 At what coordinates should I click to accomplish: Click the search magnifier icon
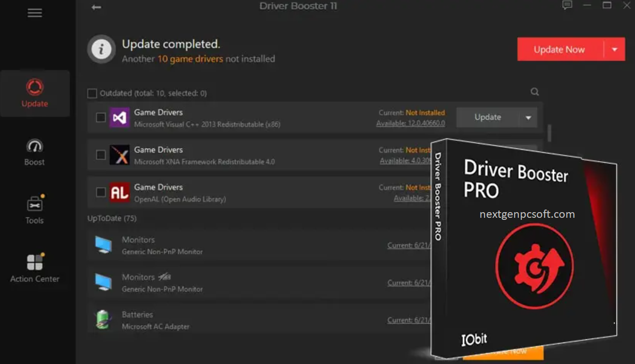[x=534, y=92]
